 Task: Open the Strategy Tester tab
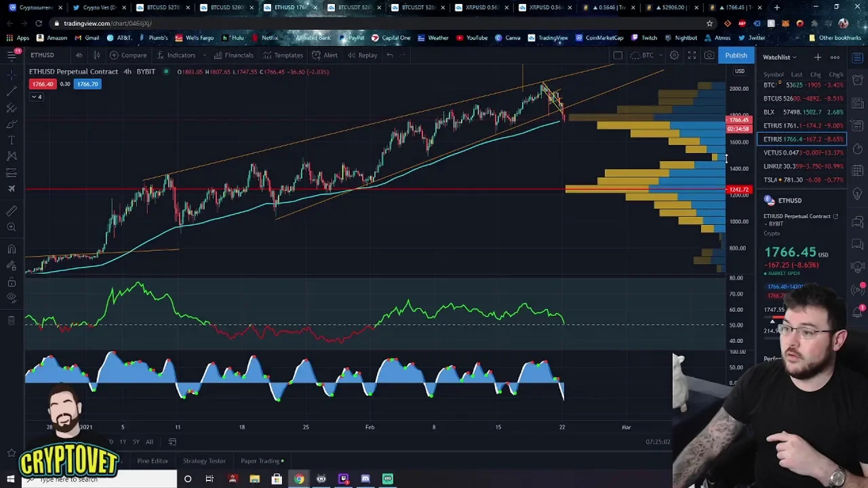pos(204,461)
